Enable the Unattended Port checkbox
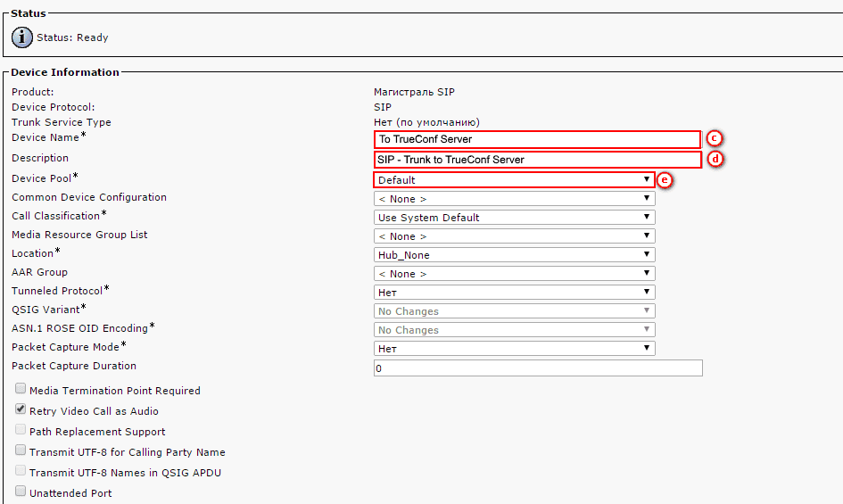843x504 pixels. click(x=21, y=491)
